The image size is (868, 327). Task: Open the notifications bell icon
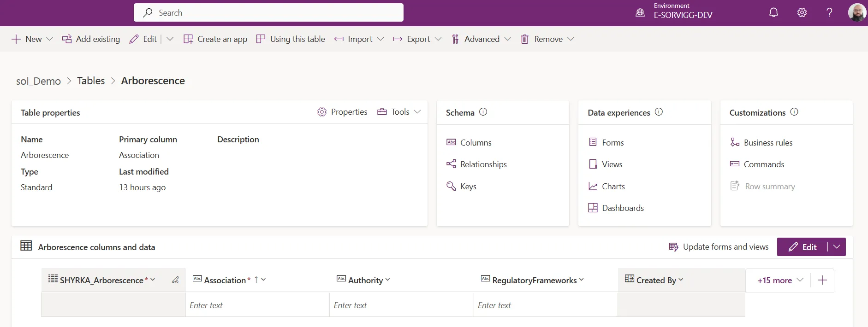pos(773,12)
